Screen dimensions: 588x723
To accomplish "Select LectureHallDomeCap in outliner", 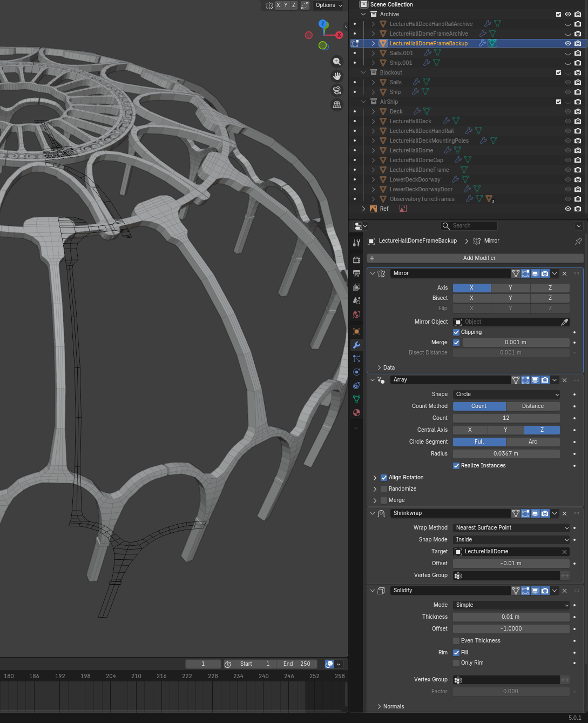I will point(416,160).
